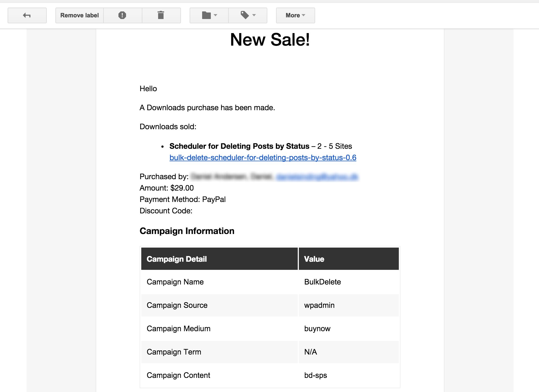Report this email as spam
The image size is (539, 392).
pyautogui.click(x=122, y=15)
